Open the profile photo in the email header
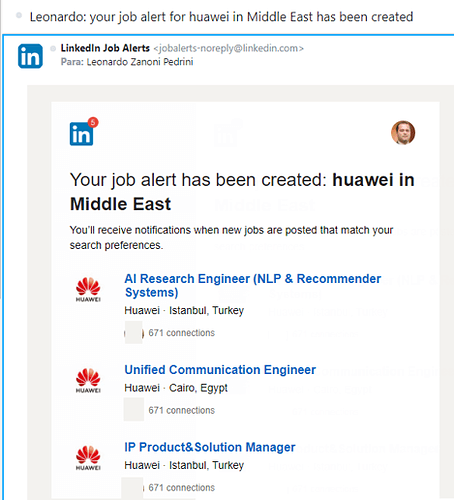 click(403, 133)
